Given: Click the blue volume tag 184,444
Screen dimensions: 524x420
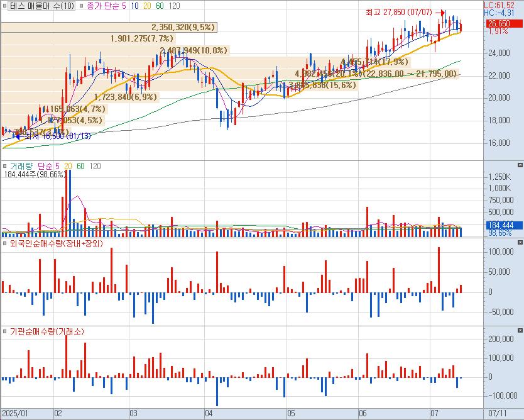Looking at the screenshot, I should tap(500, 225).
